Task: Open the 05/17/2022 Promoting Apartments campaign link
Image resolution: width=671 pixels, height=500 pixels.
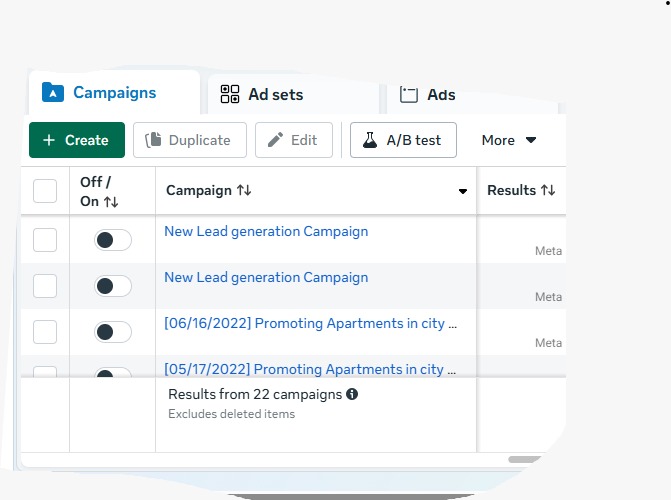Action: coord(310,369)
